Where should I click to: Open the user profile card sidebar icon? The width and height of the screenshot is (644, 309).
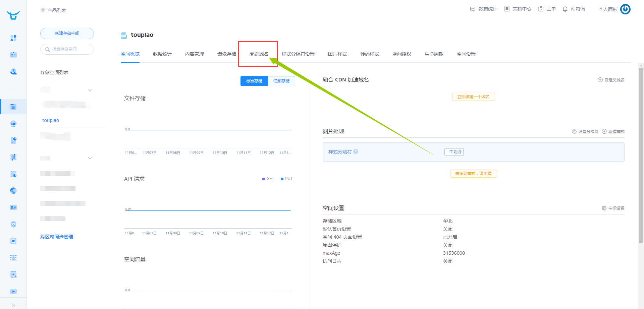[13, 207]
